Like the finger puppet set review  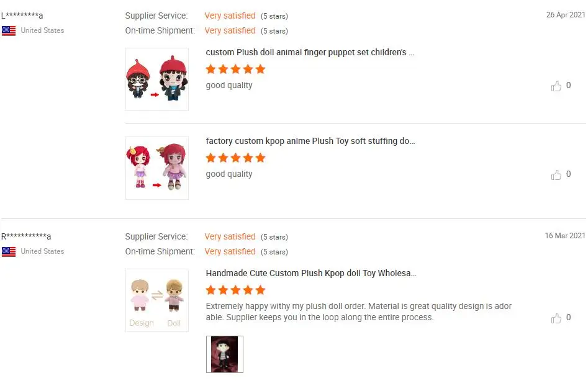[x=556, y=86]
